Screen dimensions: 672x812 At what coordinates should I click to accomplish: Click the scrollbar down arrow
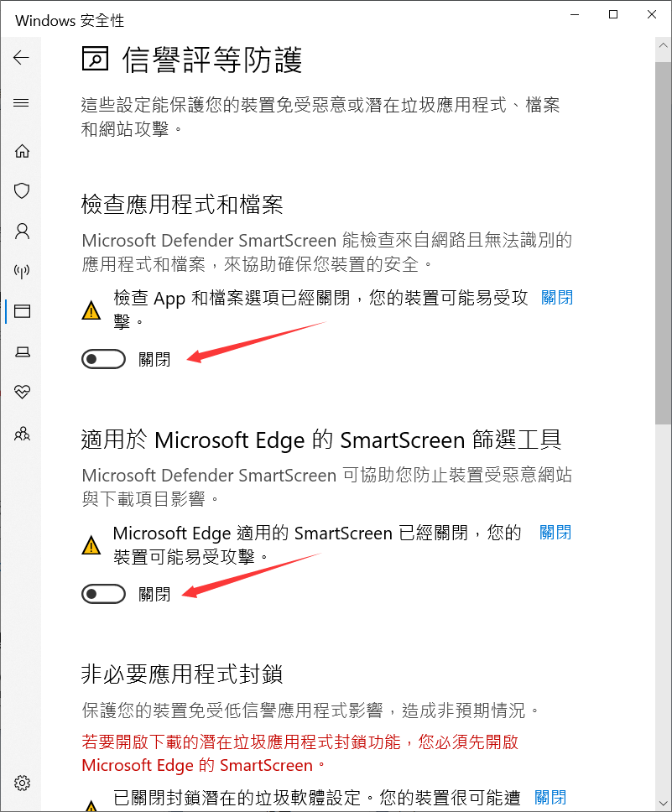click(664, 804)
